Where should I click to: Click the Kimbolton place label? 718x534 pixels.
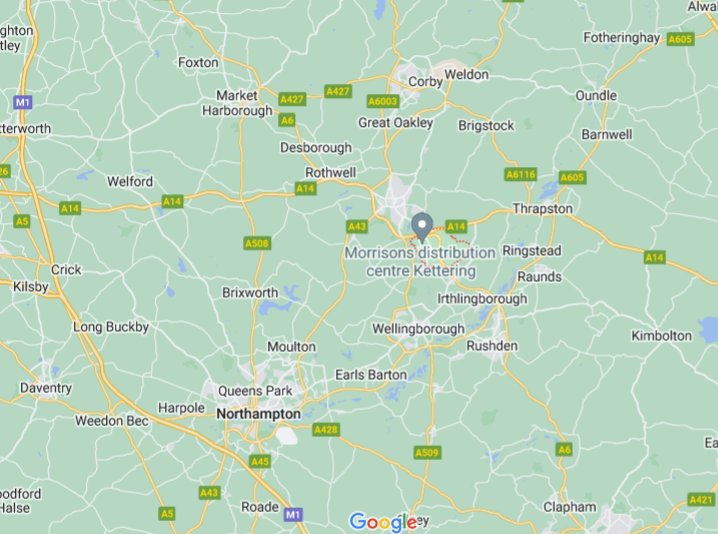[662, 336]
